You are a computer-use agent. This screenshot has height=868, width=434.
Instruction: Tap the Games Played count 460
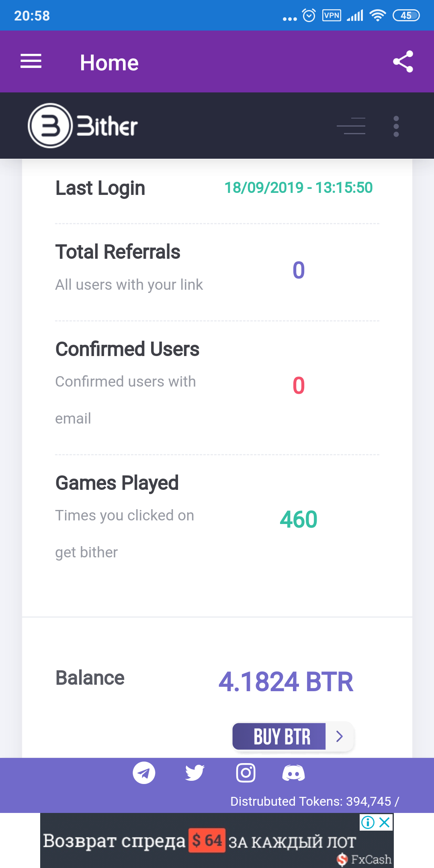299,520
